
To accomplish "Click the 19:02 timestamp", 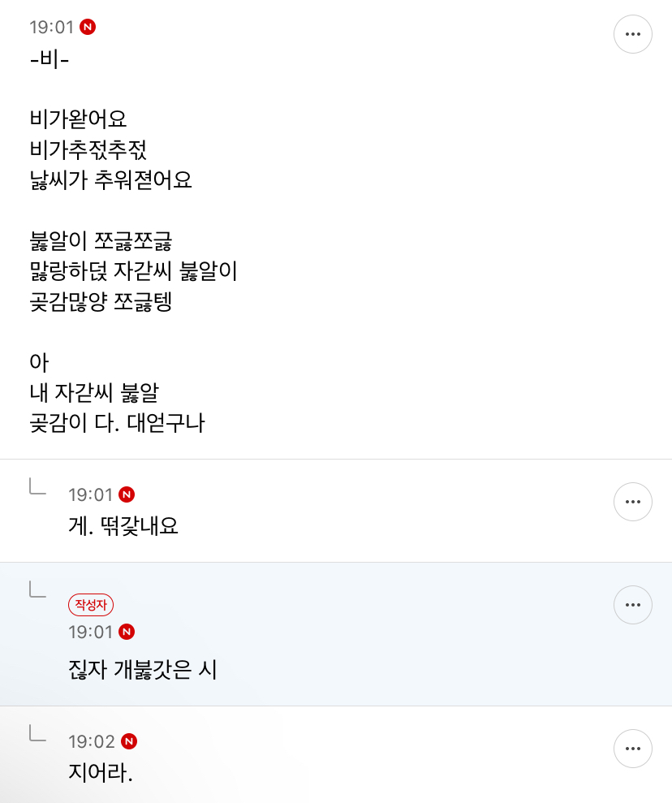I will coord(92,741).
